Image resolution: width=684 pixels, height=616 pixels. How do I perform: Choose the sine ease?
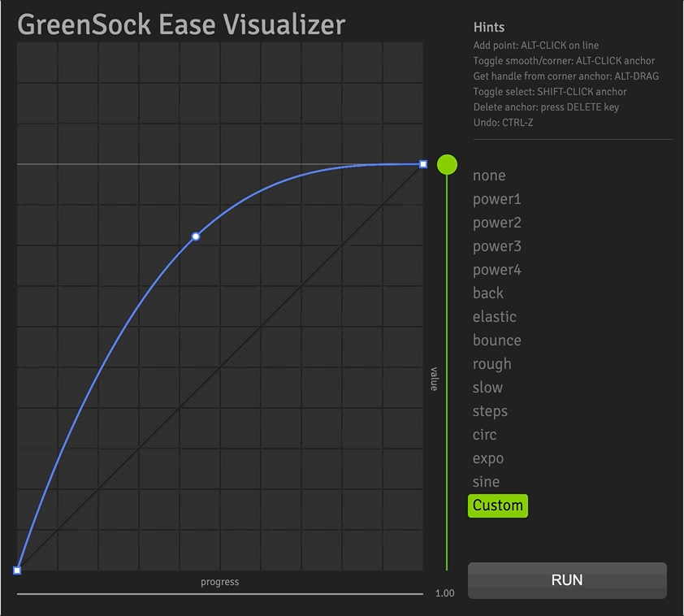[486, 482]
